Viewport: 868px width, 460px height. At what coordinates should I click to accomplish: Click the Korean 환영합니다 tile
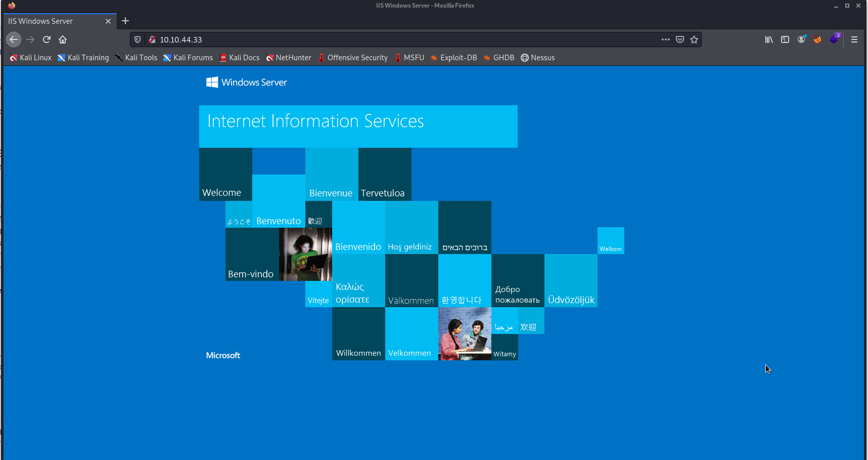point(465,280)
